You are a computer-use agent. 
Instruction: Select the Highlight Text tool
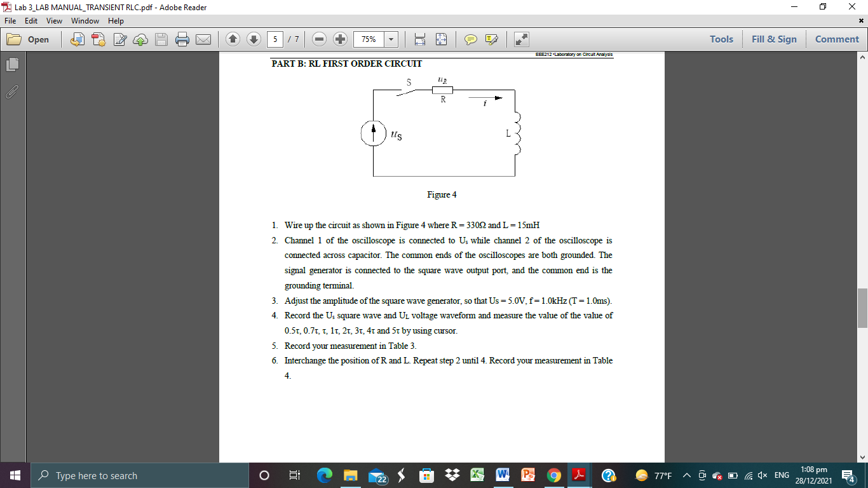point(491,39)
